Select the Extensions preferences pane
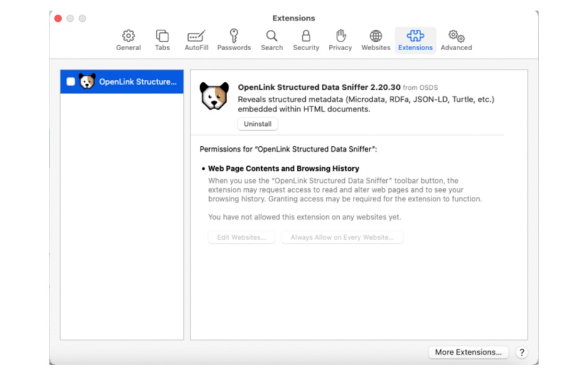Image resolution: width=588 pixels, height=368 pixels. click(415, 40)
